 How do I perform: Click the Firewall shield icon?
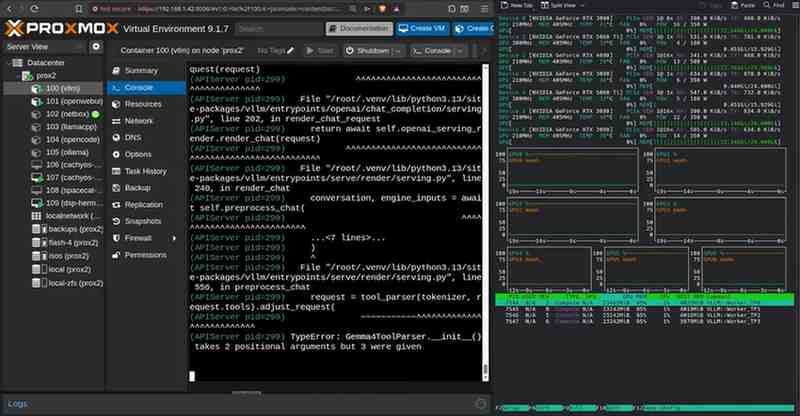click(116, 238)
